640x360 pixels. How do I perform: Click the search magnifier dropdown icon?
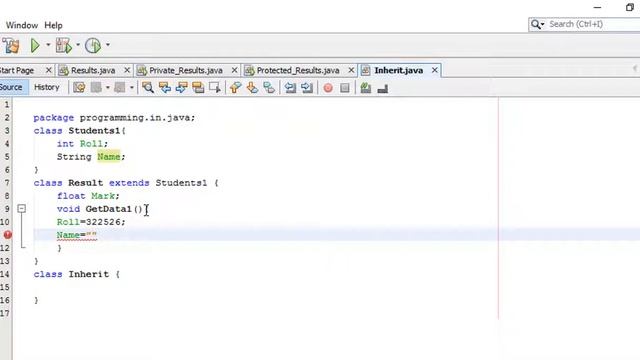[537, 24]
